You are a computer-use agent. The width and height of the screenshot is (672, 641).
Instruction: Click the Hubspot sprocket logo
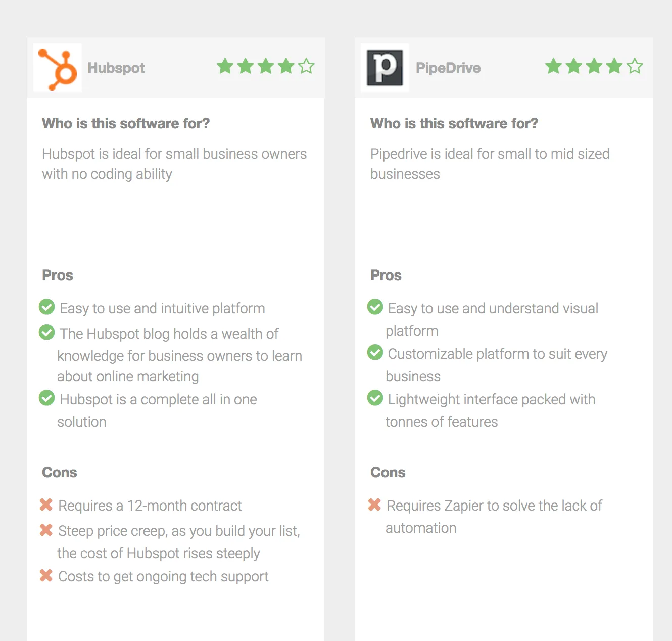pos(58,69)
